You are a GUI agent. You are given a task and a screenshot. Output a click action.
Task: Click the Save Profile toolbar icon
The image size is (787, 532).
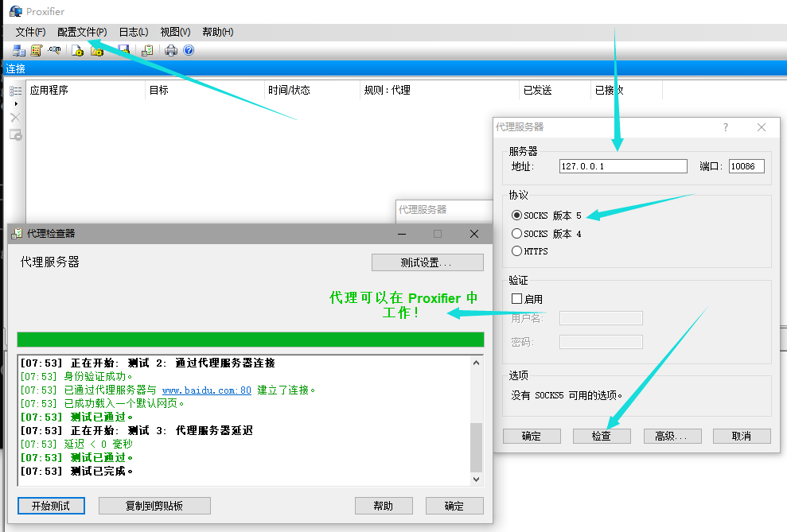click(123, 50)
